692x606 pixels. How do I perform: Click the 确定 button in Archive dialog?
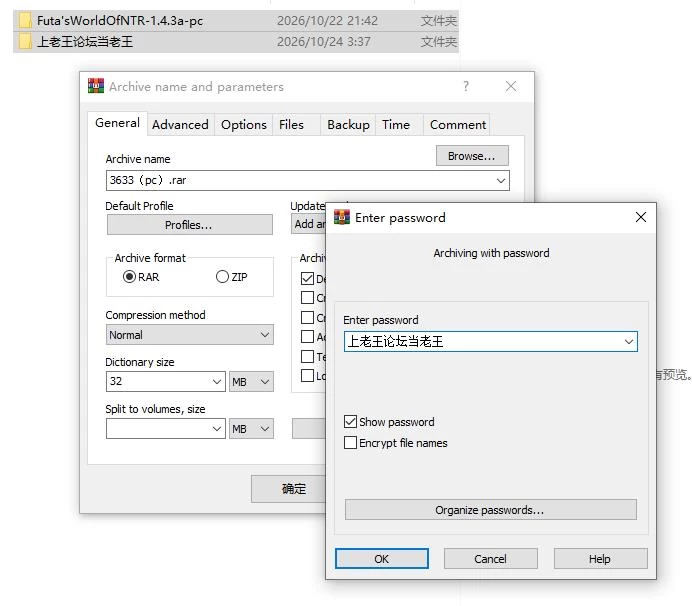pyautogui.click(x=289, y=489)
